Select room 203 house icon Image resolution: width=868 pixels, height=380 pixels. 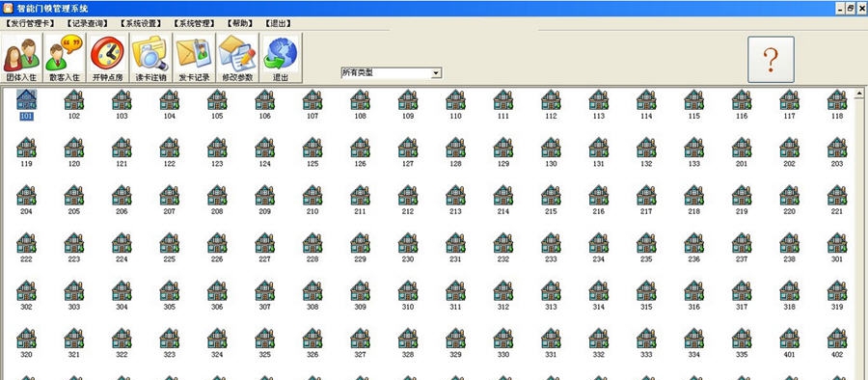click(x=837, y=148)
